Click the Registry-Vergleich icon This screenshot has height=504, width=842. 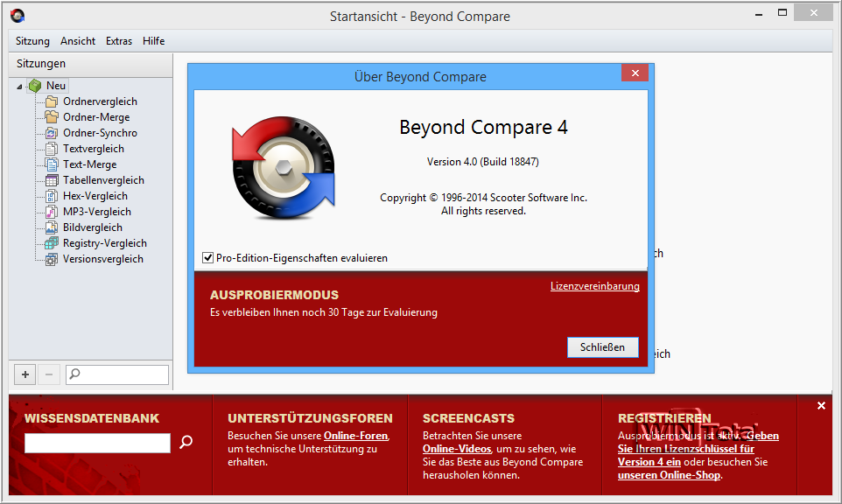tap(52, 243)
